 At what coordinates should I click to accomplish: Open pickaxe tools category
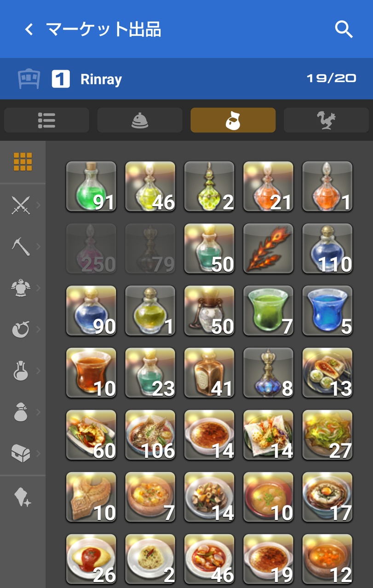pyautogui.click(x=21, y=247)
